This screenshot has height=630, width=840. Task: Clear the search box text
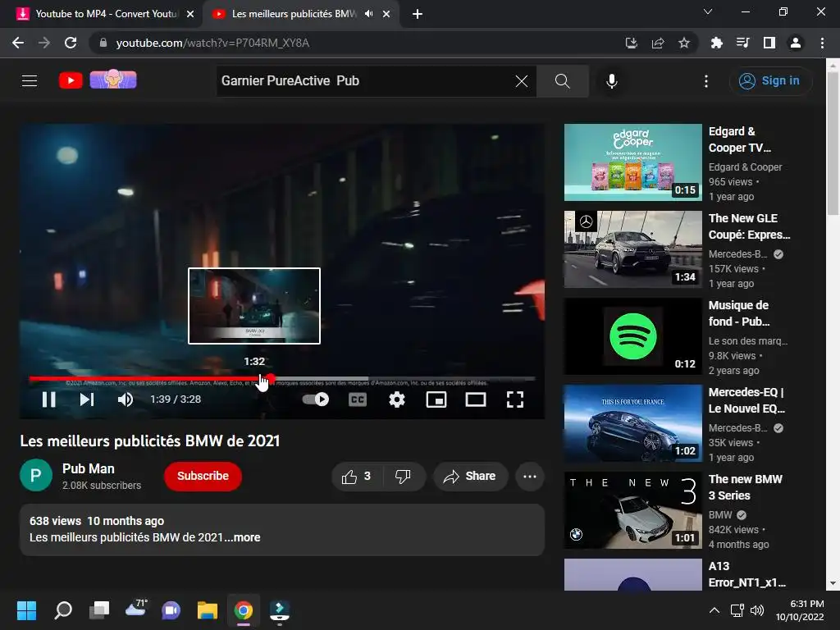(x=521, y=81)
